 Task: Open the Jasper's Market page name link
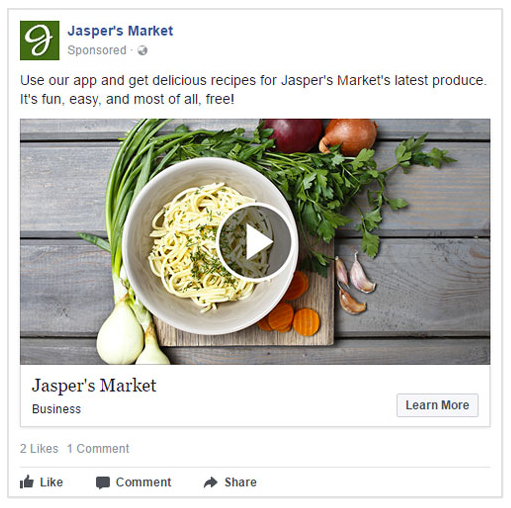(120, 31)
